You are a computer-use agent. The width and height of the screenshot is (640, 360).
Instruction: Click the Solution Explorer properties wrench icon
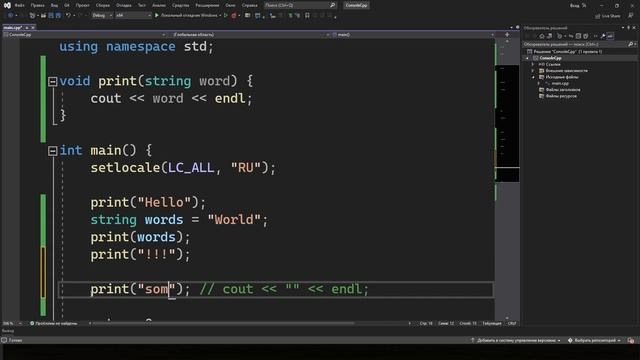[603, 36]
